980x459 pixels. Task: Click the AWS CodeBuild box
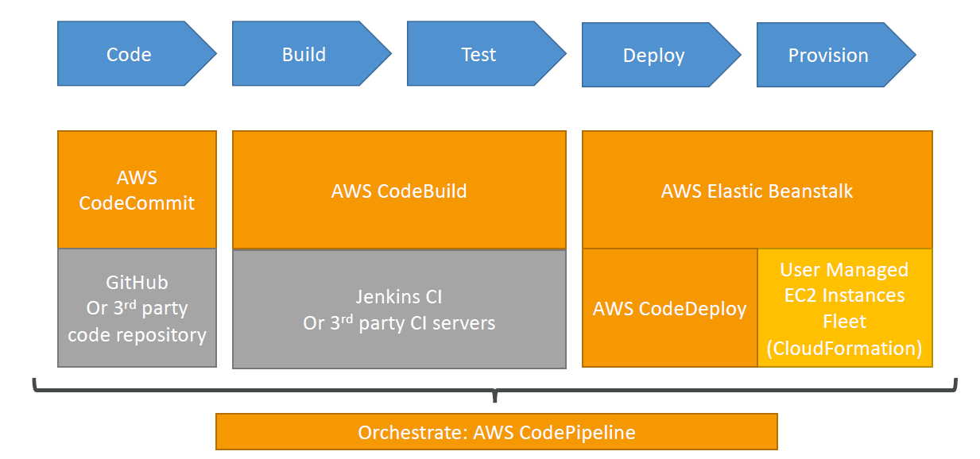[x=399, y=190]
